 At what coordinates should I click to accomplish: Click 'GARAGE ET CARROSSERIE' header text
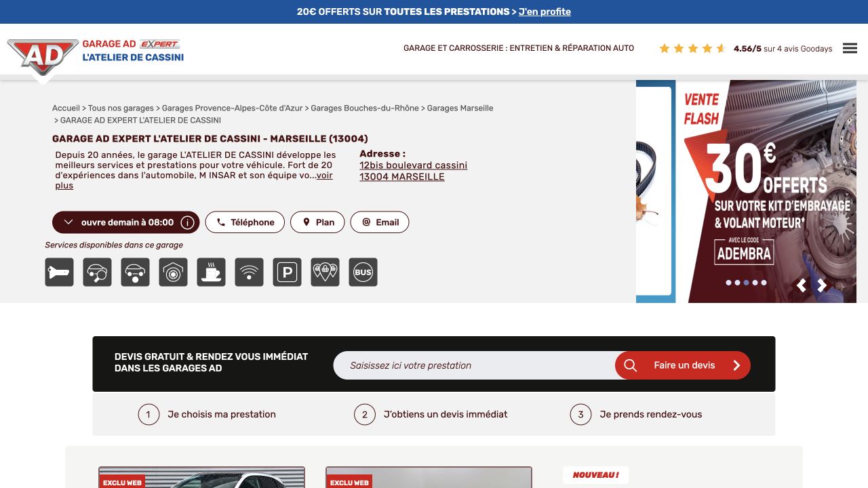(519, 48)
